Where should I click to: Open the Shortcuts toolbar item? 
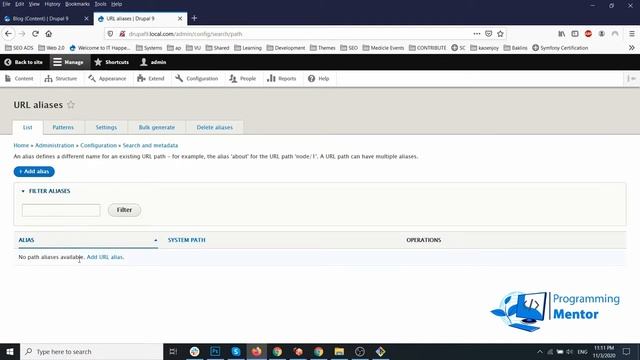point(112,62)
